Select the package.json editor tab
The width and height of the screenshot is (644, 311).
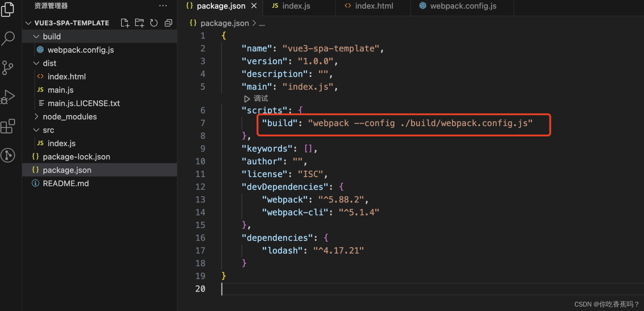click(x=221, y=6)
